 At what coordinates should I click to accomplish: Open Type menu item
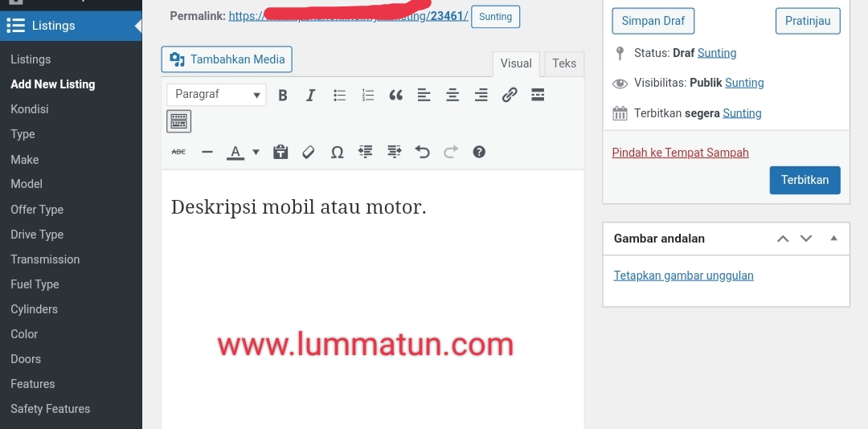23,134
